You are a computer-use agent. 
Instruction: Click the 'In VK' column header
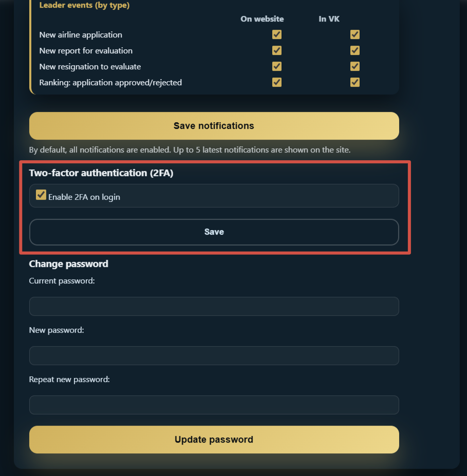[329, 18]
